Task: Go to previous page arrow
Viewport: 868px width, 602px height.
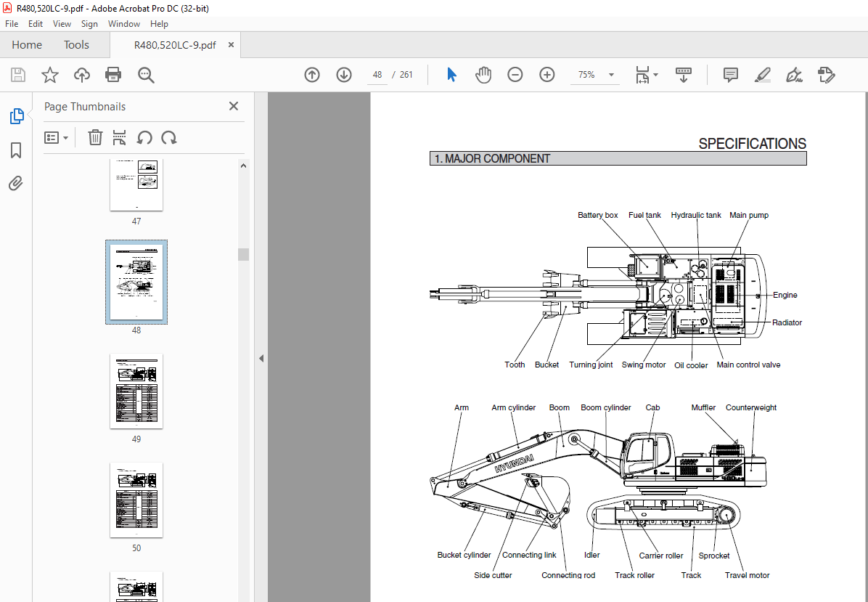Action: (x=312, y=75)
